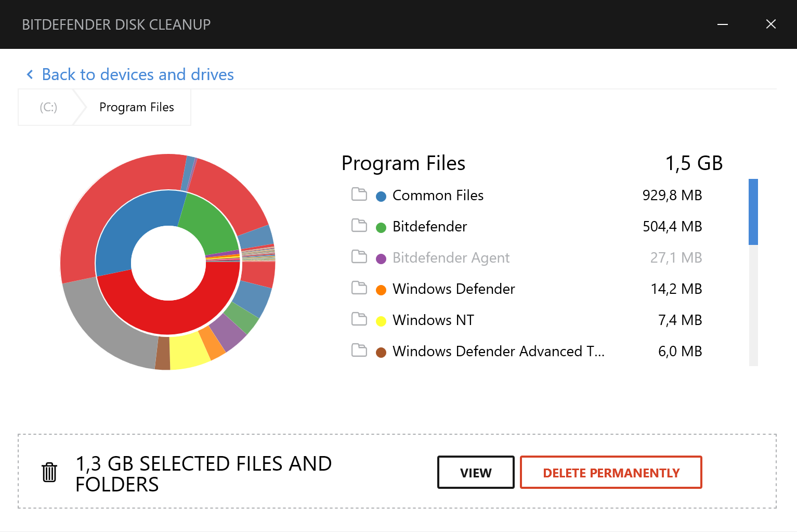The width and height of the screenshot is (797, 532).
Task: Open the Windows NT folder entry
Action: (x=433, y=320)
